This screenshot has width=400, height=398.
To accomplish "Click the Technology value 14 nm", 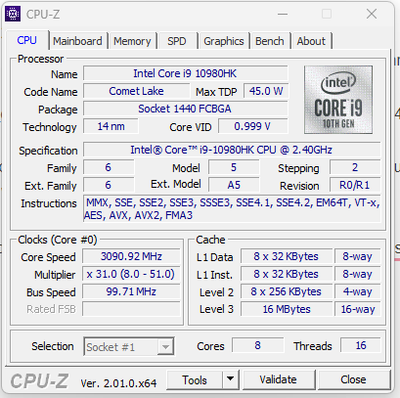I will tap(111, 126).
